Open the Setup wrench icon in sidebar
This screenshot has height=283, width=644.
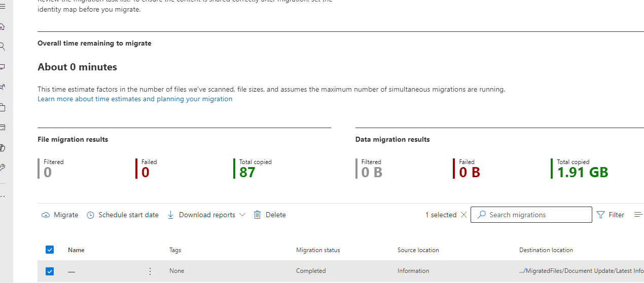click(3, 168)
